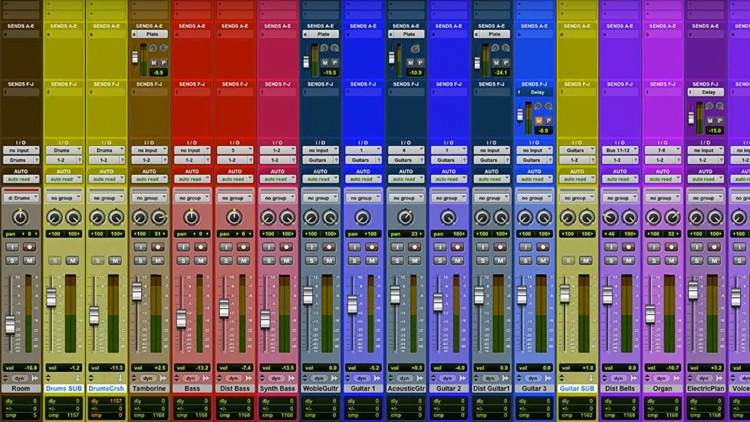Record-enable the Guitar 2 track

(457, 247)
